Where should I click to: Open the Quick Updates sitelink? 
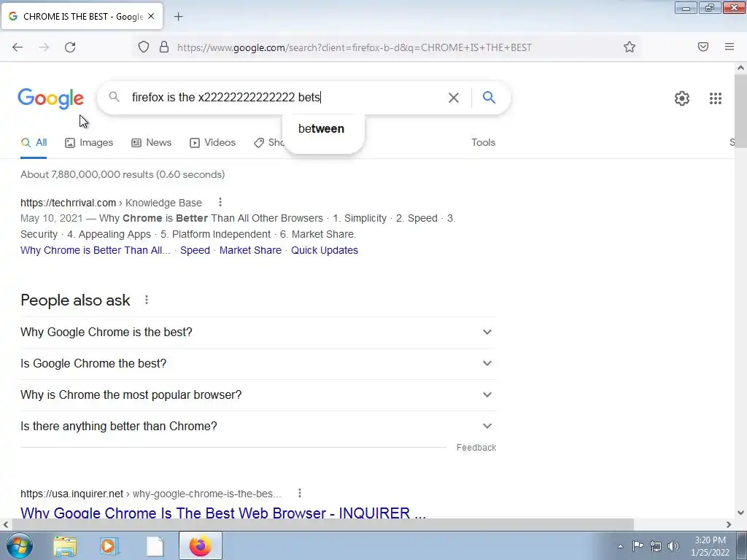point(325,250)
